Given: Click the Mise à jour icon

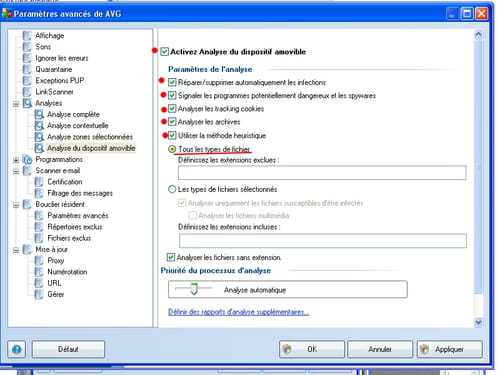Looking at the screenshot, I should tap(27, 249).
